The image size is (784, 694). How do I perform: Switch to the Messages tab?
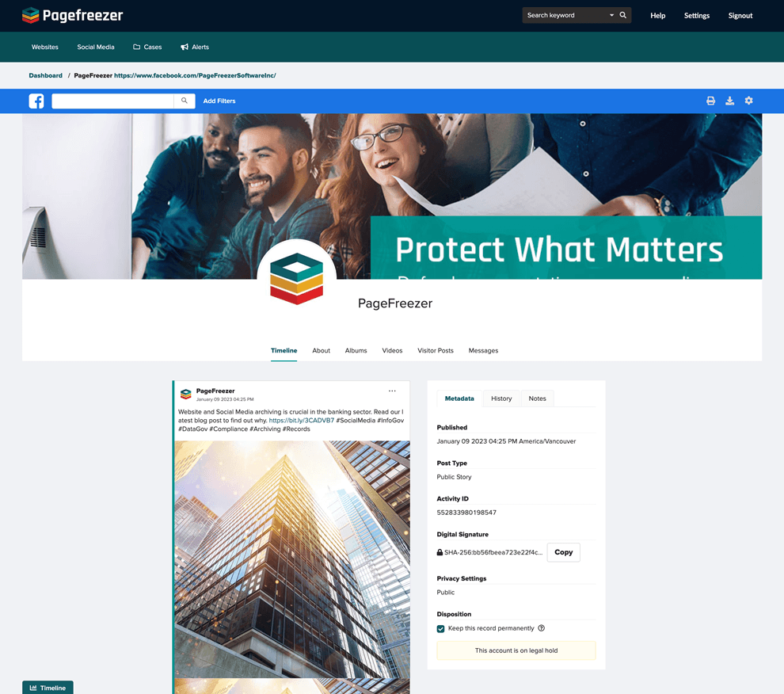(483, 351)
